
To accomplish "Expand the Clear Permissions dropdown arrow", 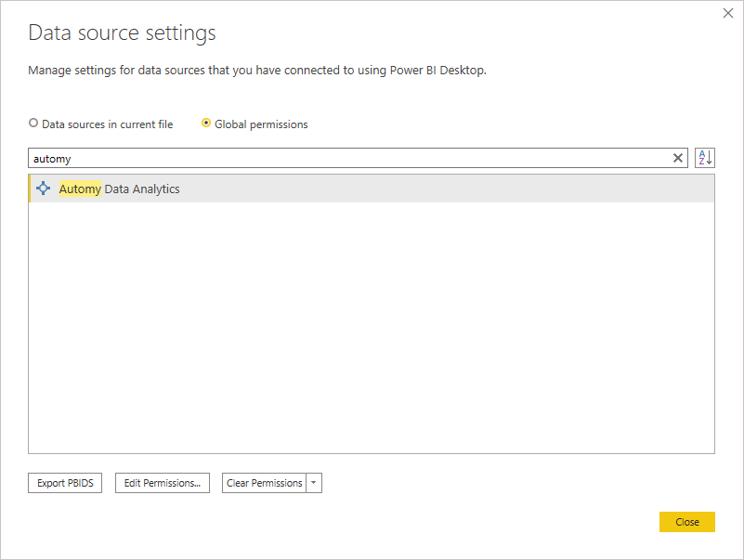I will (x=314, y=483).
